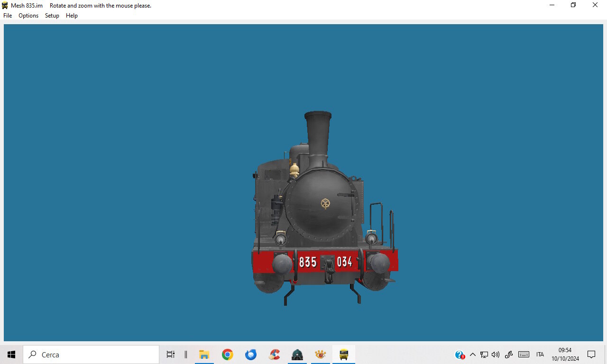Screen dimensions: 607x364
Task: Switch to the Trainz app in taskbar
Action: [x=297, y=355]
